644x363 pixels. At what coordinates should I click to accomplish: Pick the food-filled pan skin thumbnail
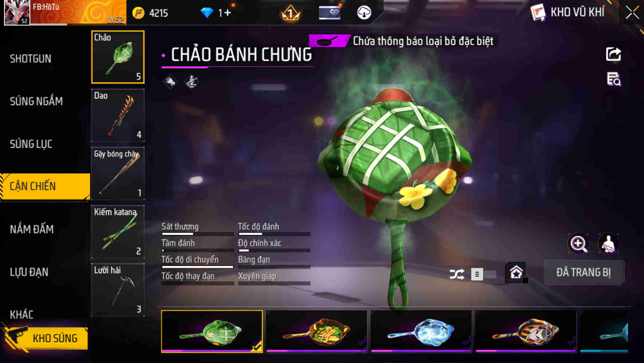tap(317, 332)
